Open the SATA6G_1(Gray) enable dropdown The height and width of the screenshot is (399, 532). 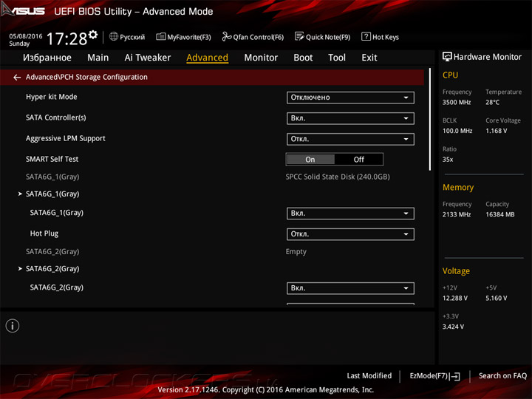point(350,214)
